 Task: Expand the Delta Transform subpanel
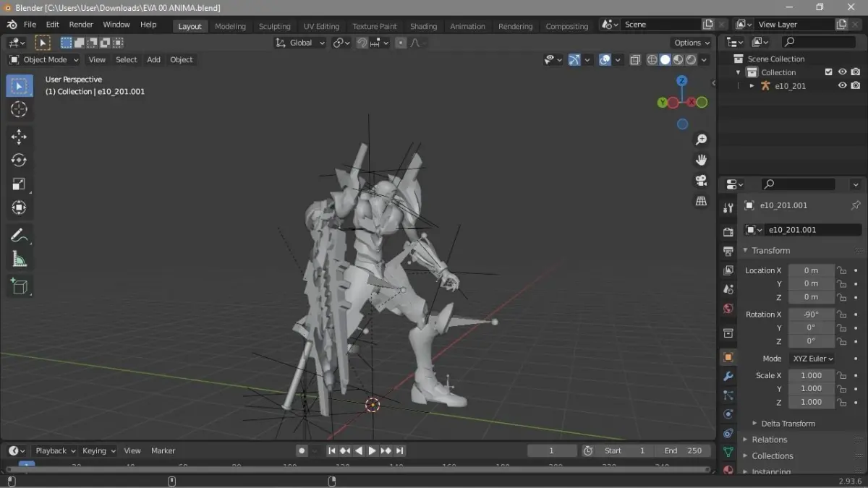click(x=783, y=424)
